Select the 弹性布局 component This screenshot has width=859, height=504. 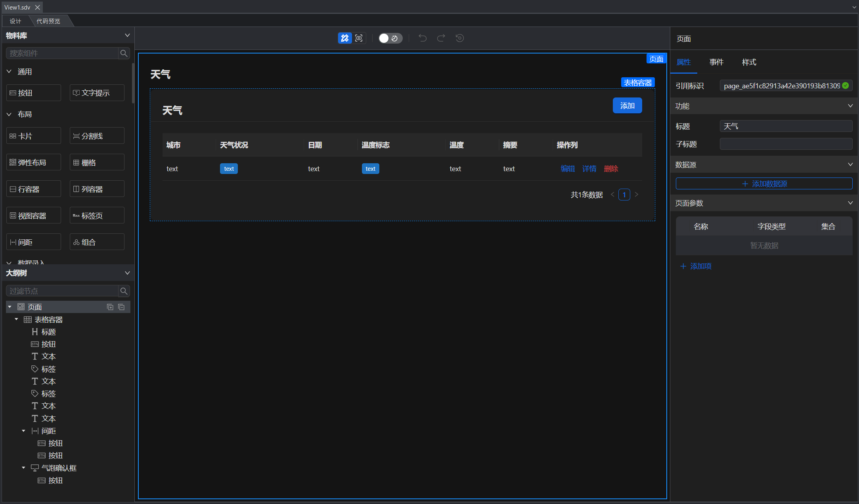click(x=34, y=162)
